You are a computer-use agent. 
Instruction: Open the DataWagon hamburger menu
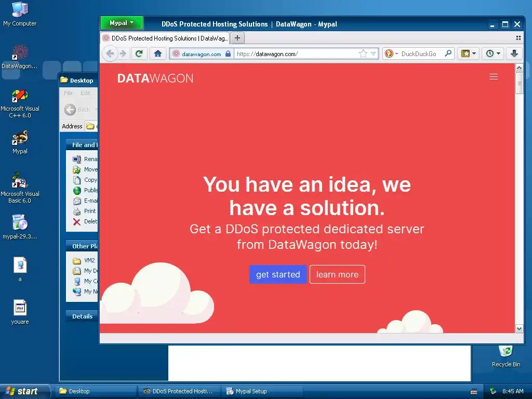point(494,77)
